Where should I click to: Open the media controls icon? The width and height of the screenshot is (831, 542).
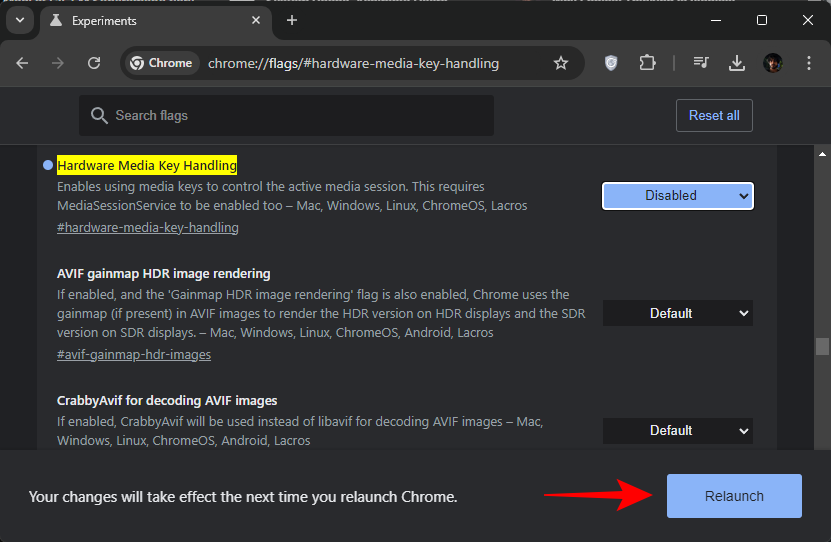(x=701, y=63)
